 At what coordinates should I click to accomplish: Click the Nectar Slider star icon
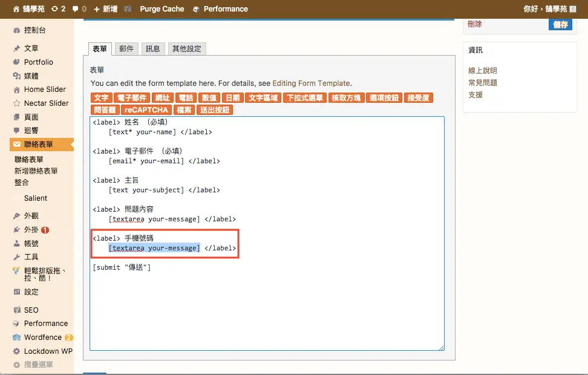[x=16, y=103]
